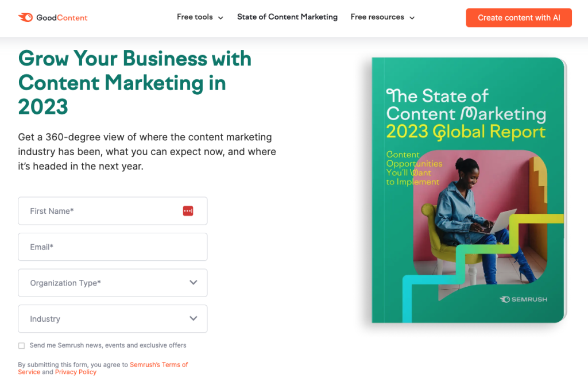
Task: Open the Privacy Policy link
Action: tap(76, 372)
